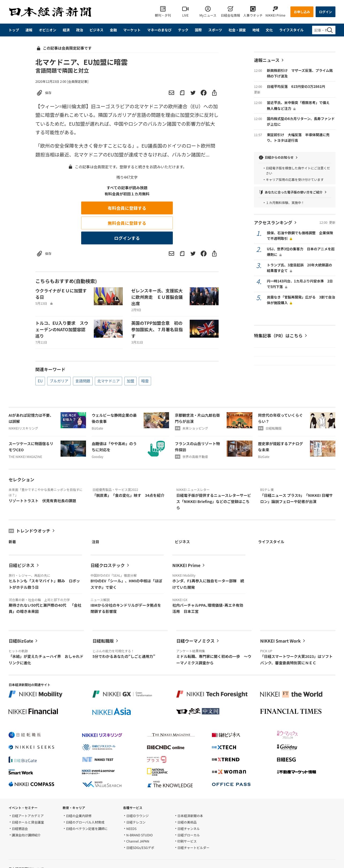Open the FINANCIAL TIMES logo link
The image size is (344, 868).
[291, 711]
